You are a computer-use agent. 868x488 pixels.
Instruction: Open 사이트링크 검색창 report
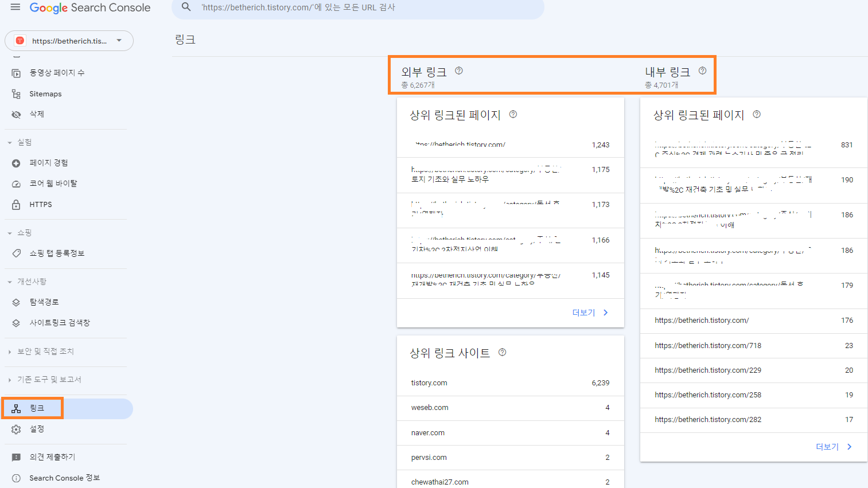60,323
